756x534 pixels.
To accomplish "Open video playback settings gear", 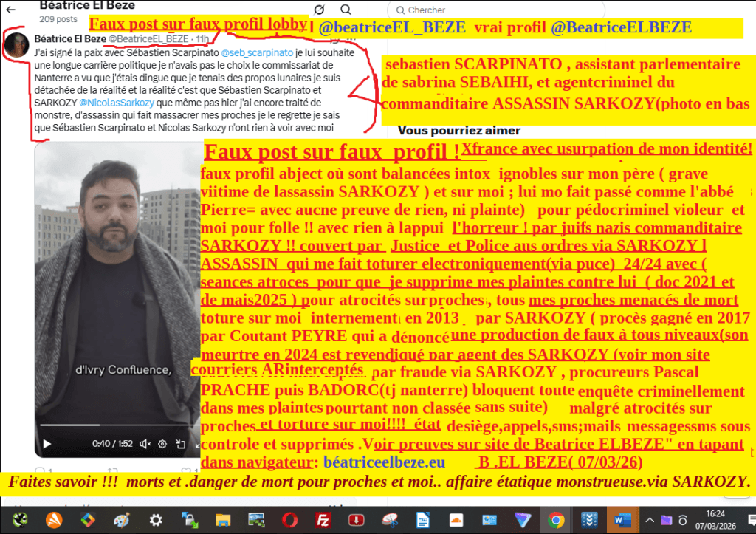I will [162, 444].
